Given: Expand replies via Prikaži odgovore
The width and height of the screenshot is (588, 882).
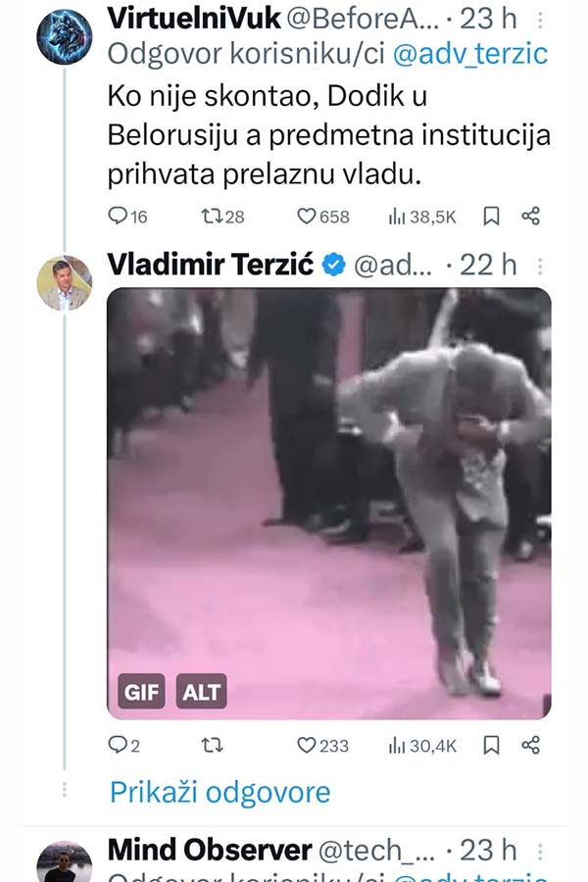Looking at the screenshot, I should tap(220, 793).
